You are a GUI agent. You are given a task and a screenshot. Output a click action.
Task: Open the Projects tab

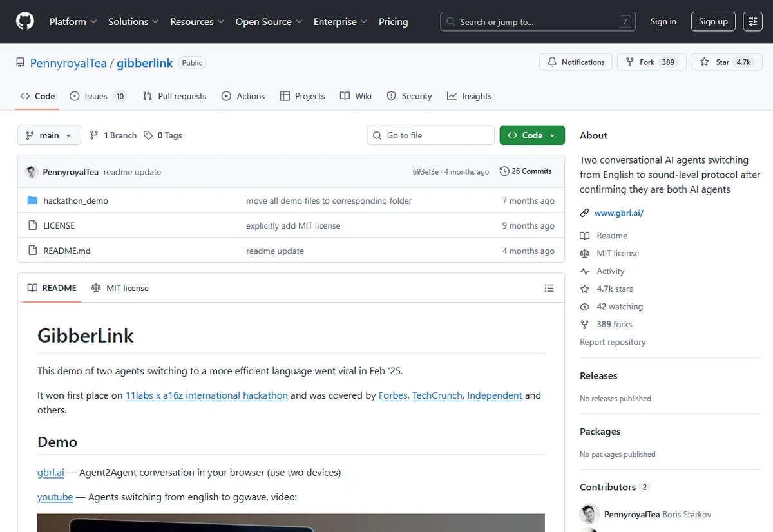[302, 96]
